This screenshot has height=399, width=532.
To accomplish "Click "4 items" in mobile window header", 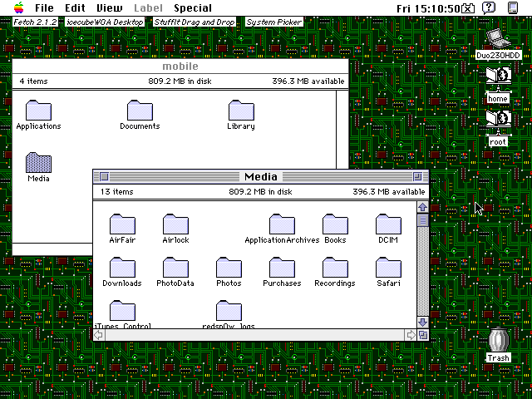I will 33,81.
